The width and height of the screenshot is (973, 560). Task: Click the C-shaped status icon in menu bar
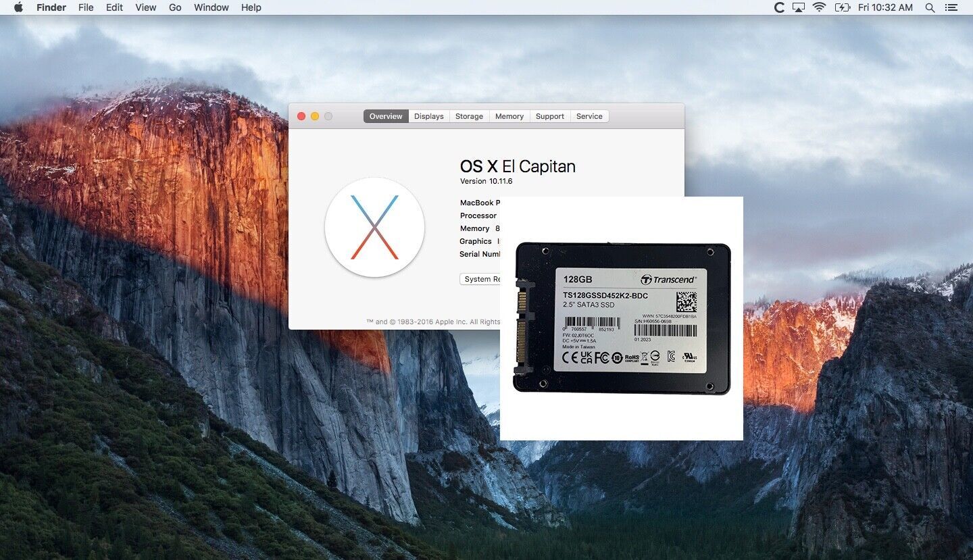pos(779,7)
